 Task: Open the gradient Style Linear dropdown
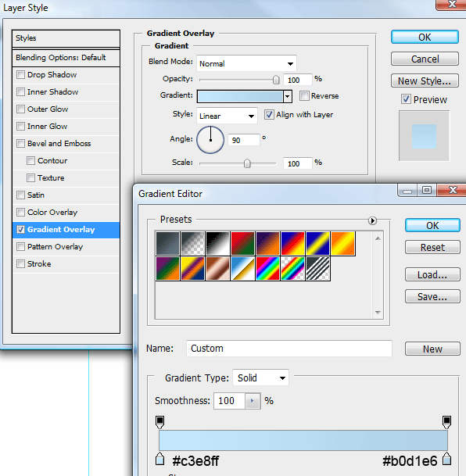coord(227,116)
